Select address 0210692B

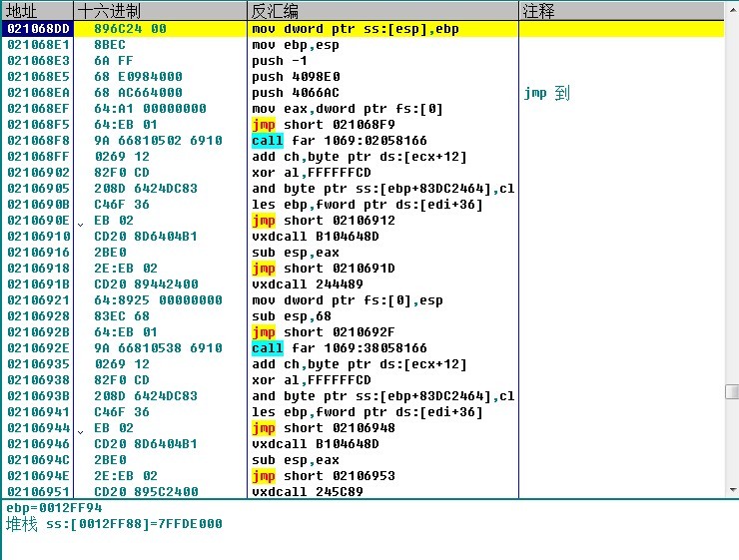pos(38,332)
